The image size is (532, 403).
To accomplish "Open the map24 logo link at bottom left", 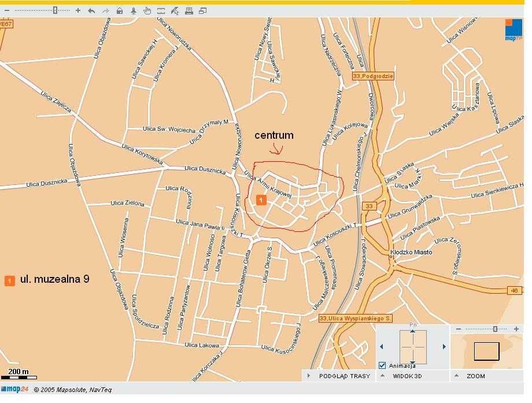I will pos(14,390).
